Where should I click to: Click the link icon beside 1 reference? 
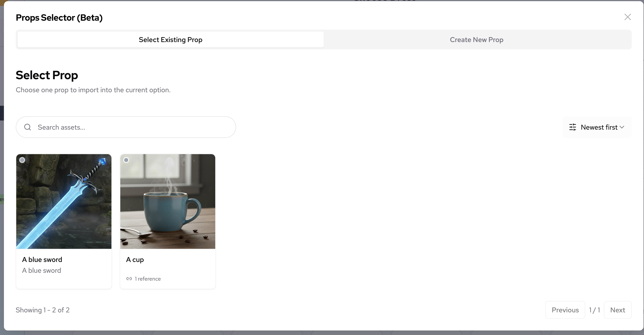(129, 278)
